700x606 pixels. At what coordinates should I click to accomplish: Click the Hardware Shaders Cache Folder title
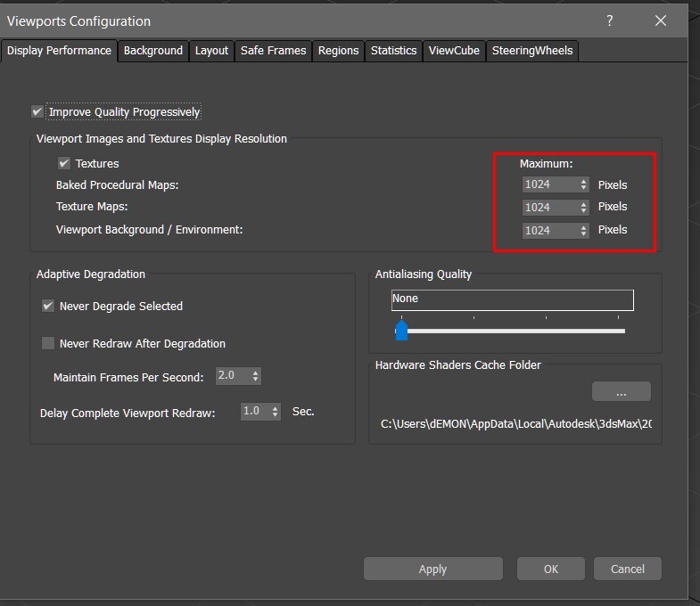(x=458, y=365)
